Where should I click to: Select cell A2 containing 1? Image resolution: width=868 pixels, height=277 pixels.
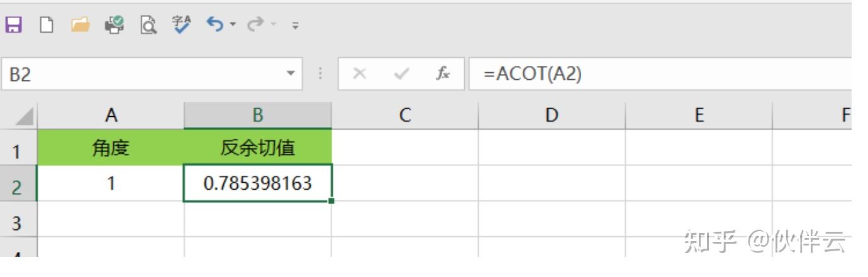111,183
